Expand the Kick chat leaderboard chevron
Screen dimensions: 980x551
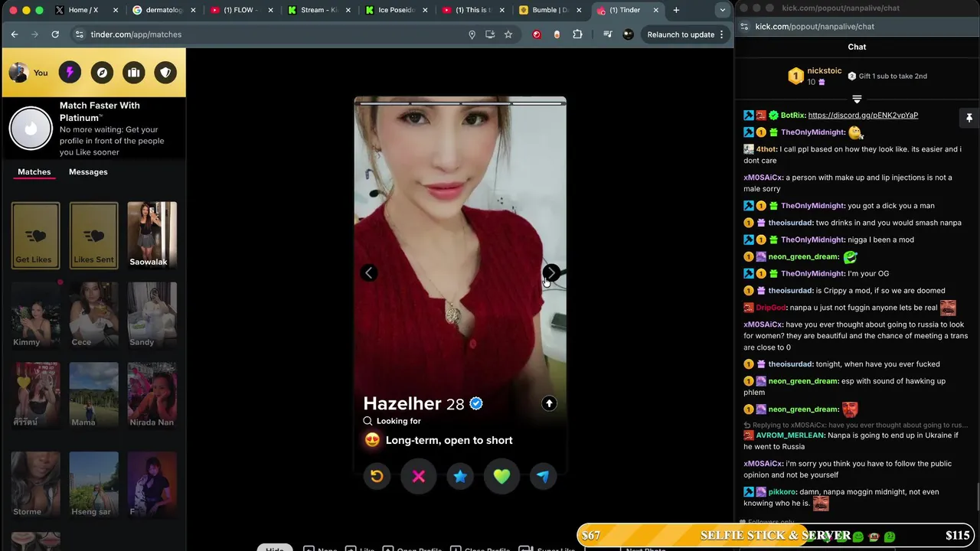[857, 99]
